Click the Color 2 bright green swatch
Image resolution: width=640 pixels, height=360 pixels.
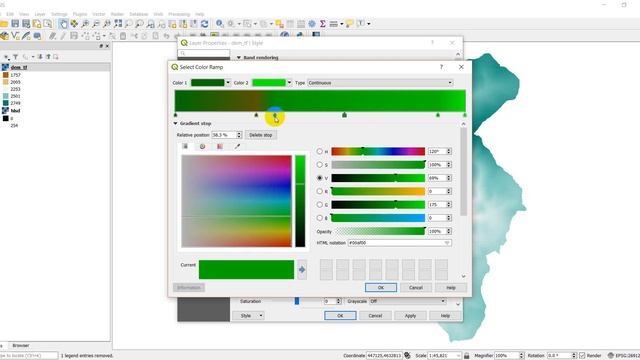coord(269,83)
